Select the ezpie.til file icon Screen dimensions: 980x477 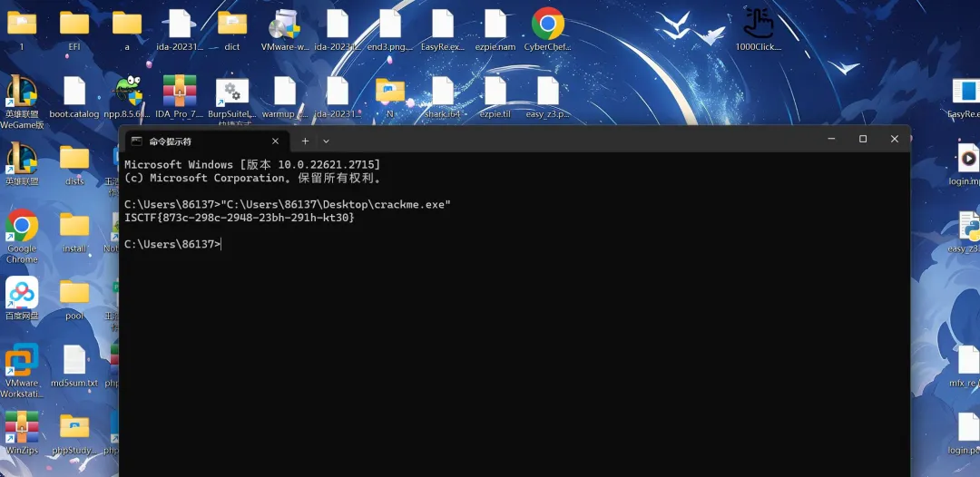pos(495,92)
